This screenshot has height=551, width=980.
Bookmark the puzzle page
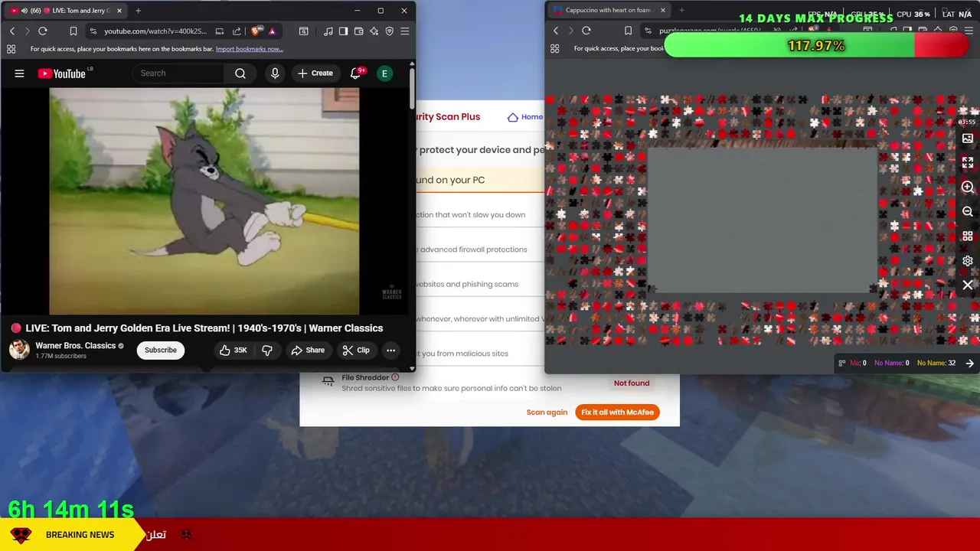tap(628, 31)
